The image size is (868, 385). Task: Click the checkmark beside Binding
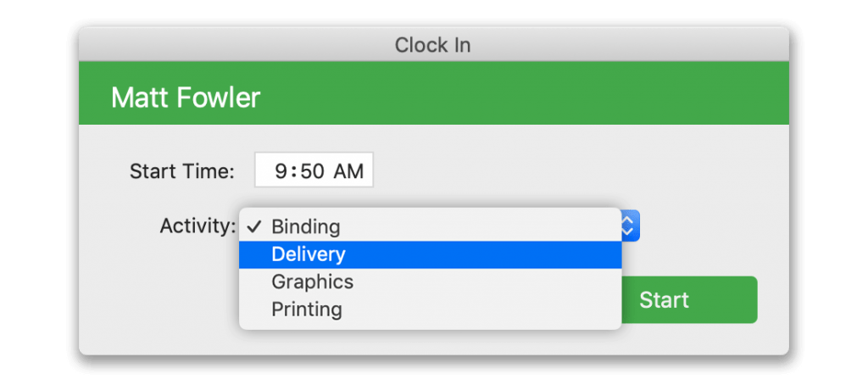coord(254,227)
